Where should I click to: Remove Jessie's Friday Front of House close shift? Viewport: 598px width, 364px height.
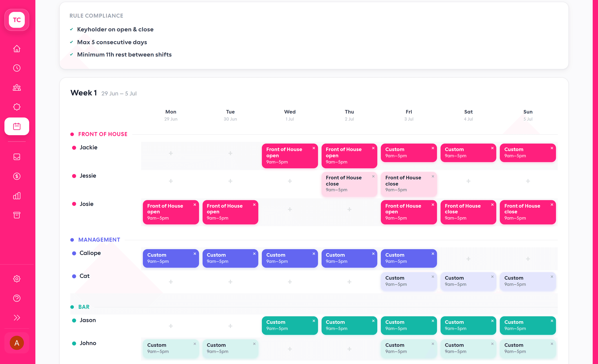click(433, 176)
